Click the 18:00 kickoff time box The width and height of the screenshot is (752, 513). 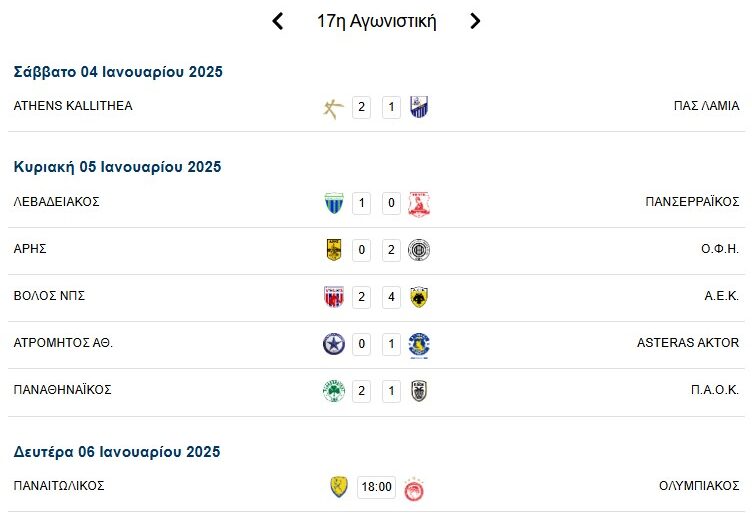pos(376,488)
